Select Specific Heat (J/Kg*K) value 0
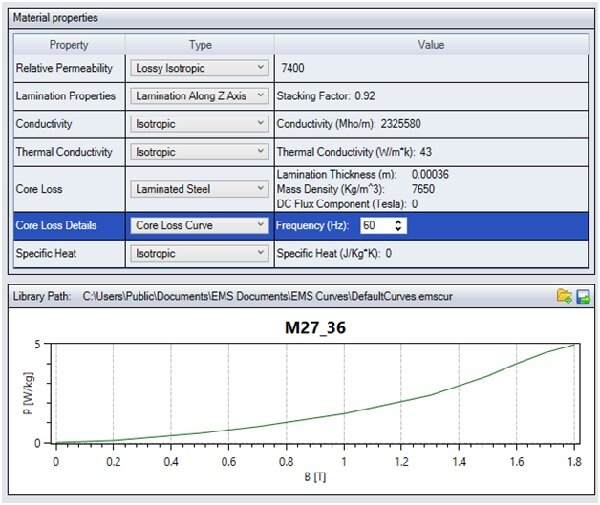Image resolution: width=600 pixels, height=505 pixels. click(x=388, y=253)
